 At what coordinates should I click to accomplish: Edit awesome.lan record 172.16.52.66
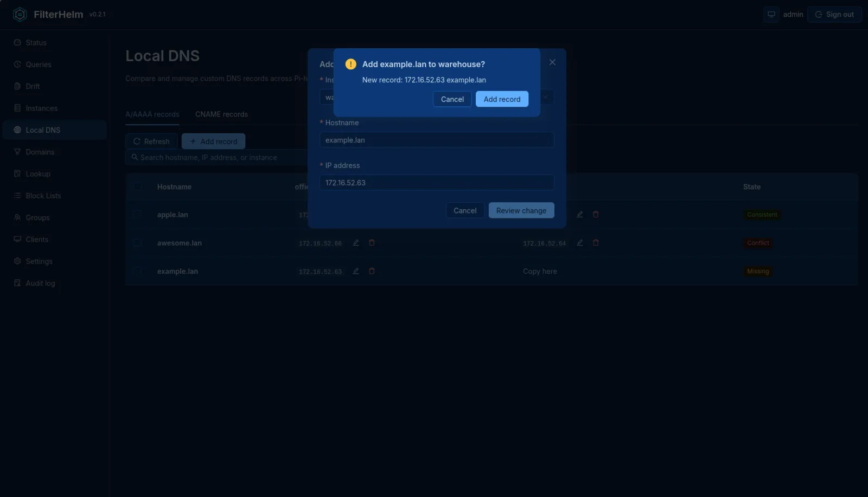coord(356,243)
